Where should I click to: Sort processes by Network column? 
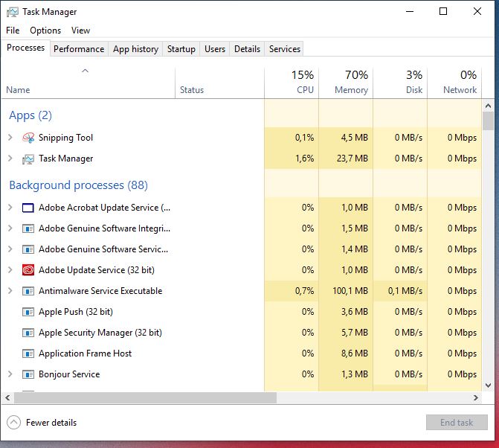(454, 83)
